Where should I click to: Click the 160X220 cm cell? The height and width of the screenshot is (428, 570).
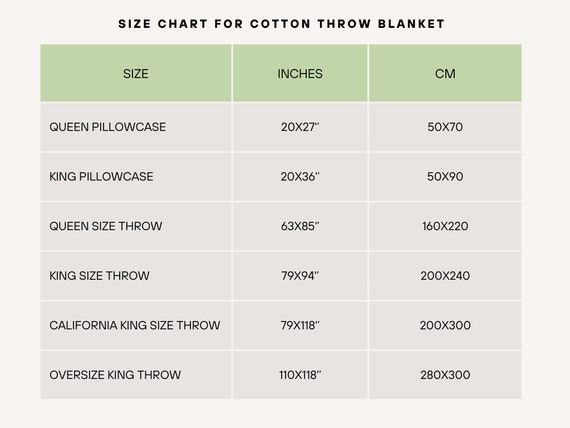445,226
